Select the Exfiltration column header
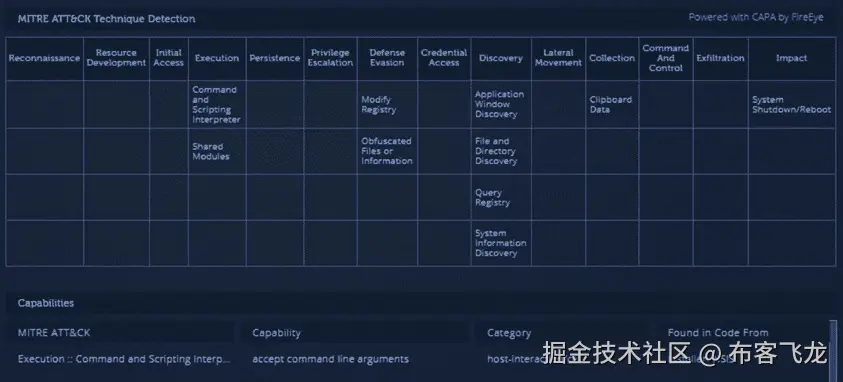Viewport: 843px width, 382px height. (x=720, y=58)
